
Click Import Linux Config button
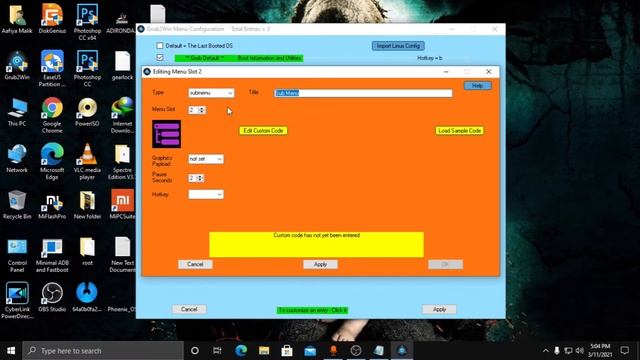pyautogui.click(x=398, y=46)
